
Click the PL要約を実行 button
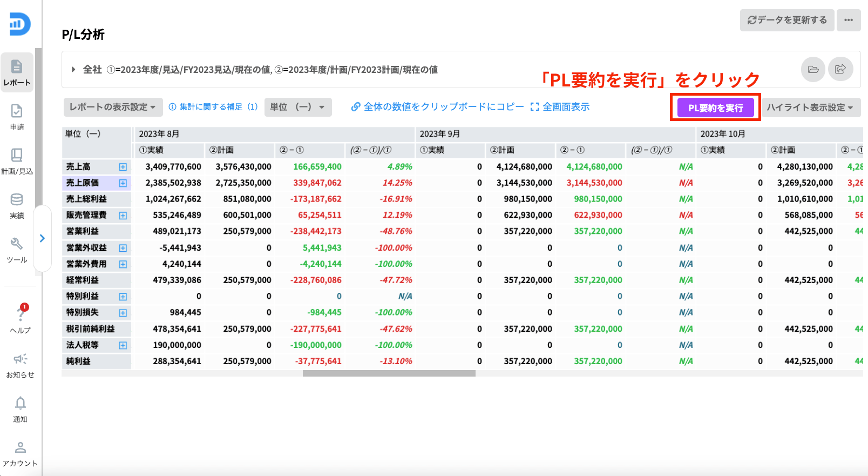point(715,108)
